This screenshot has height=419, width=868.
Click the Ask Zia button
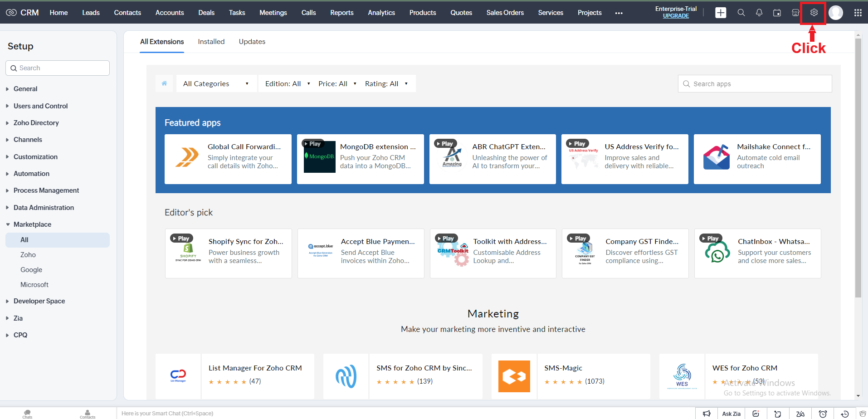click(731, 414)
